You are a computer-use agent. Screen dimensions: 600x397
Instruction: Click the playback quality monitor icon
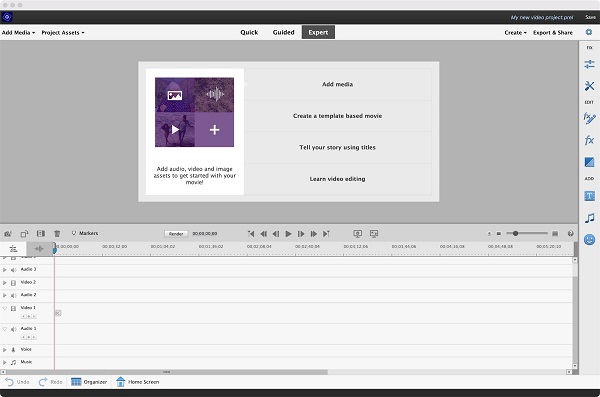[x=357, y=234]
